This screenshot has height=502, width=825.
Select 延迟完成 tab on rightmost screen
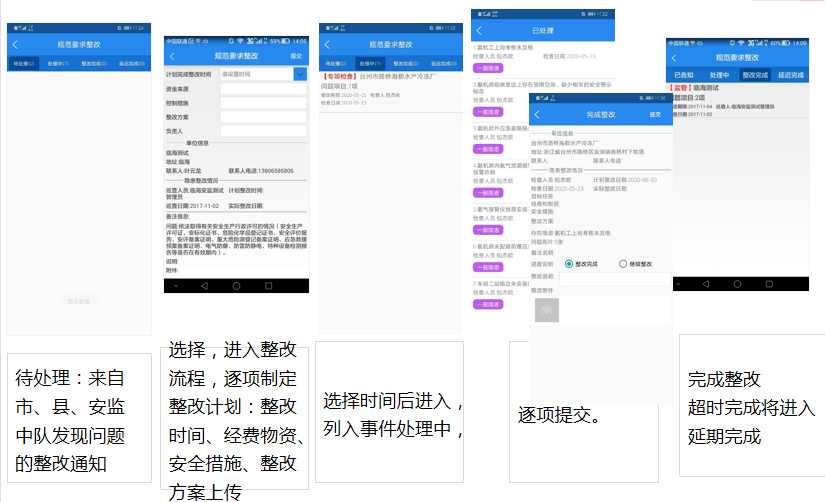[791, 75]
